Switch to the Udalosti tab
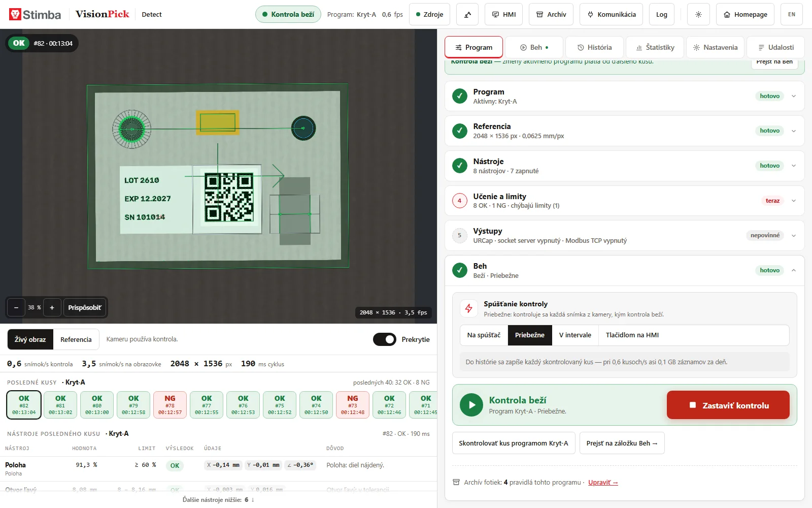 click(776, 47)
